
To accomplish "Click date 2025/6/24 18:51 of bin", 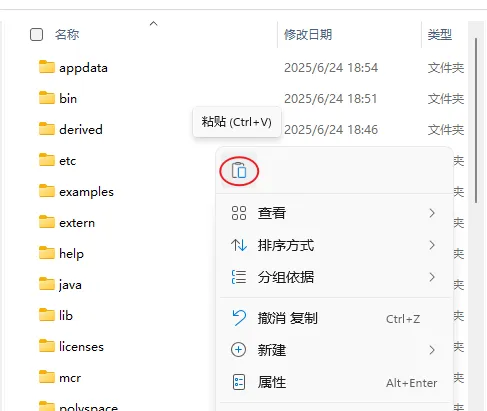I will point(331,99).
